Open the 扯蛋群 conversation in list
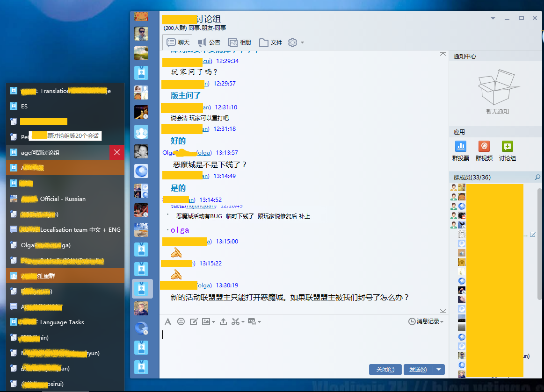544x392 pixels. (65, 276)
